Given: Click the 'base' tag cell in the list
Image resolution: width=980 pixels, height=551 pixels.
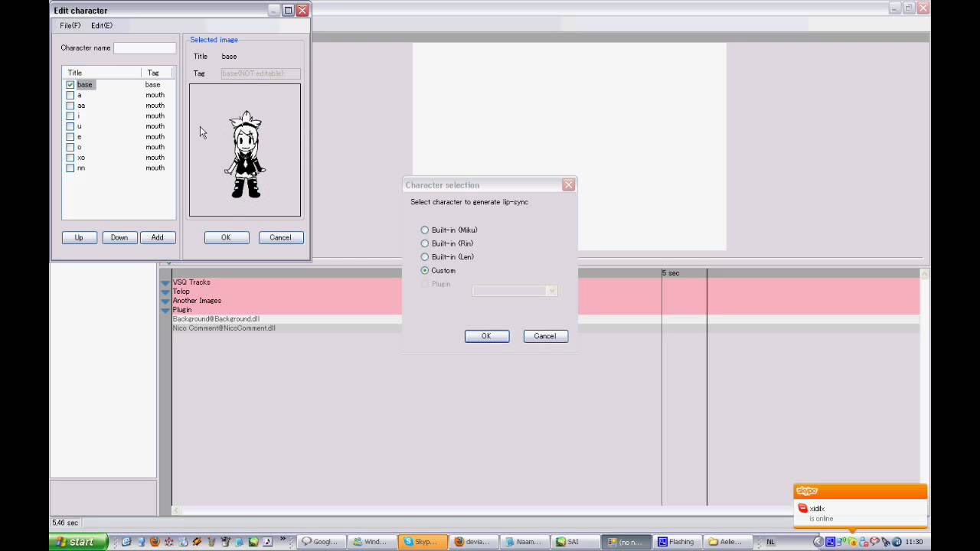Looking at the screenshot, I should pyautogui.click(x=153, y=85).
